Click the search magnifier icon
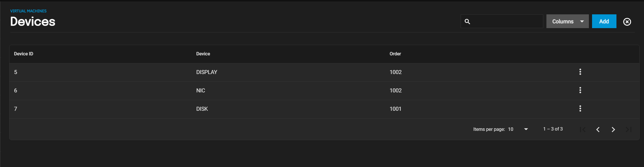Image resolution: width=644 pixels, height=167 pixels. point(467,22)
